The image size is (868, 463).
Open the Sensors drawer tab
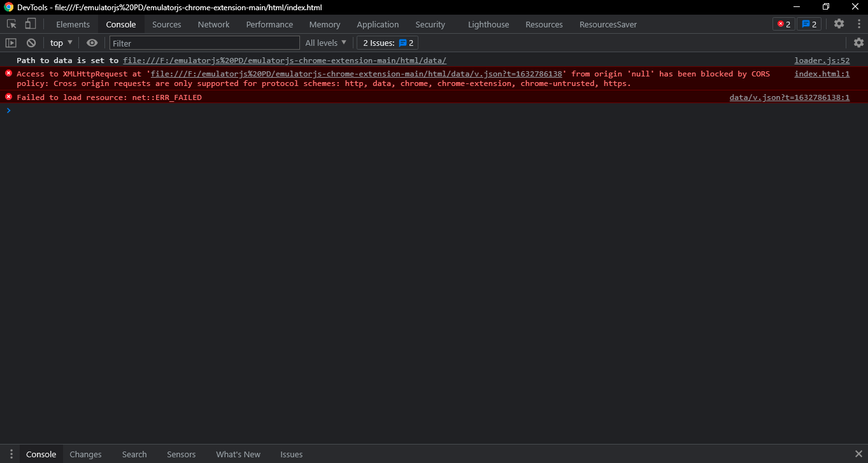(x=181, y=454)
